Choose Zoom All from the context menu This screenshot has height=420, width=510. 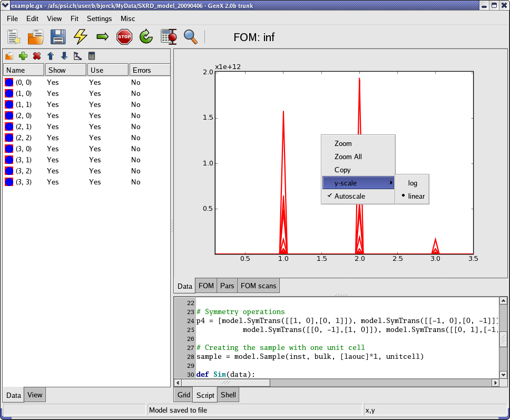348,157
